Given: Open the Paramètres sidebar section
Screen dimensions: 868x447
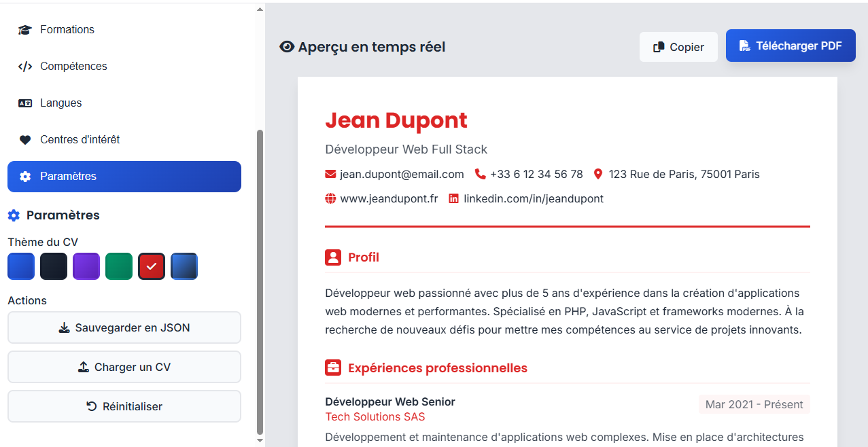Looking at the screenshot, I should pos(124,177).
